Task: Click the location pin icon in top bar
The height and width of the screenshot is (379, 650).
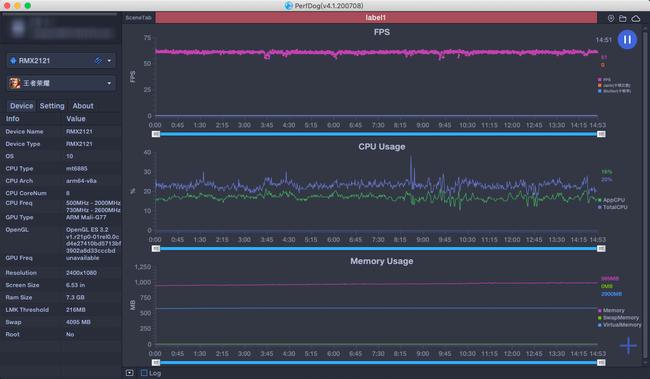Action: (x=611, y=18)
